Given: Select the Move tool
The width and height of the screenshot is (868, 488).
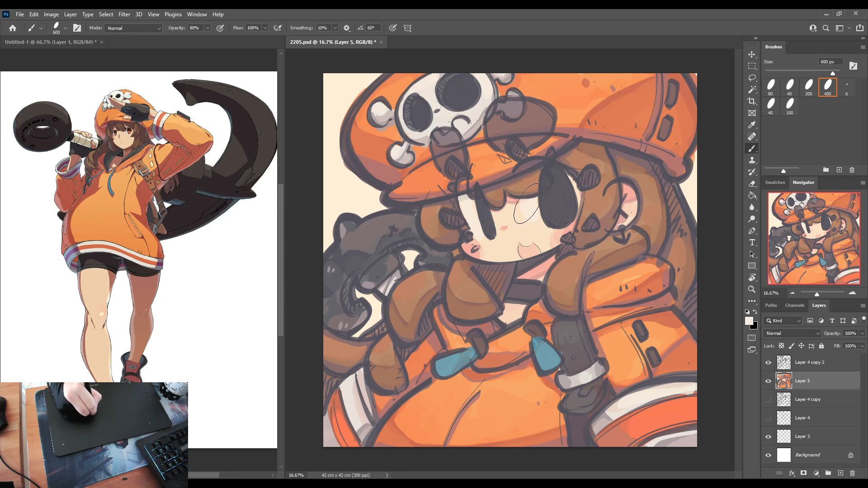Looking at the screenshot, I should pyautogui.click(x=752, y=54).
